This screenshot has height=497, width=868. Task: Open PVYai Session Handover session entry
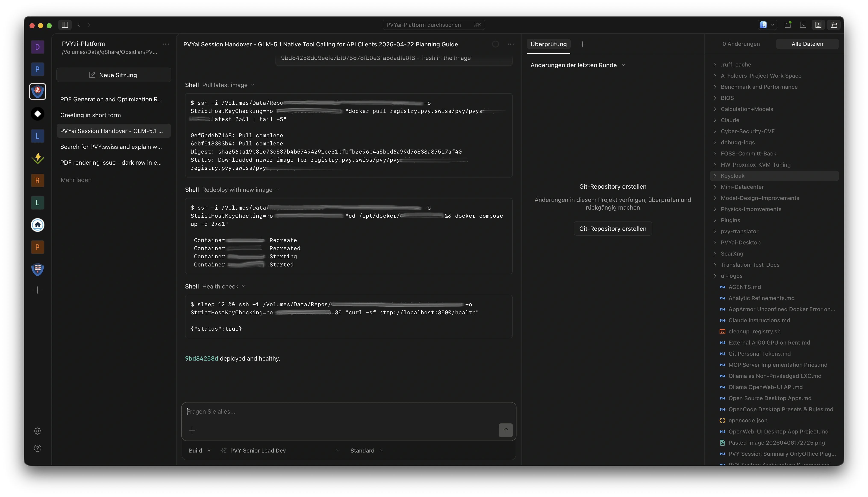[x=114, y=131]
